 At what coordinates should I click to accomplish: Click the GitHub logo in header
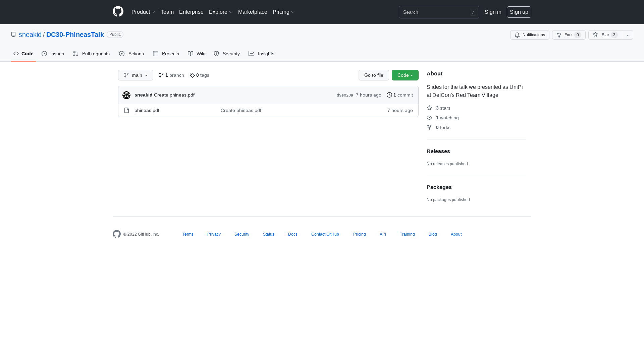(118, 12)
